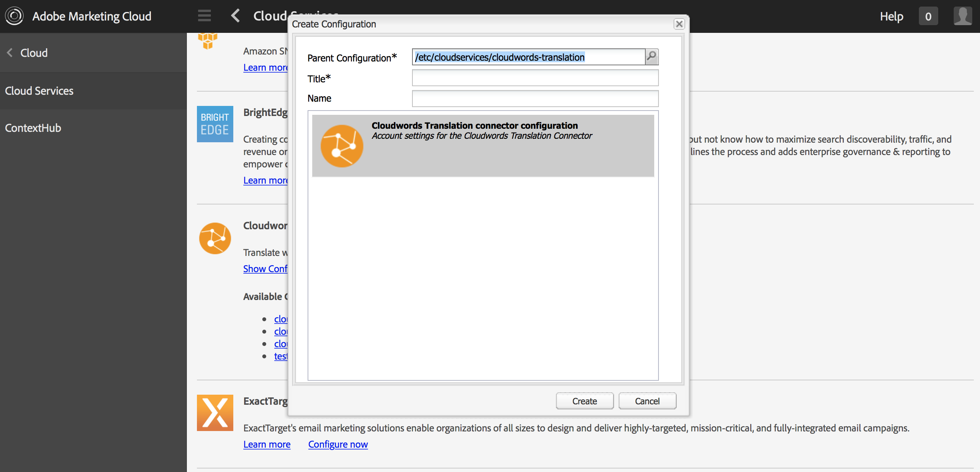The height and width of the screenshot is (472, 980).
Task: Focus the Parent Configuration path field
Action: [x=528, y=57]
